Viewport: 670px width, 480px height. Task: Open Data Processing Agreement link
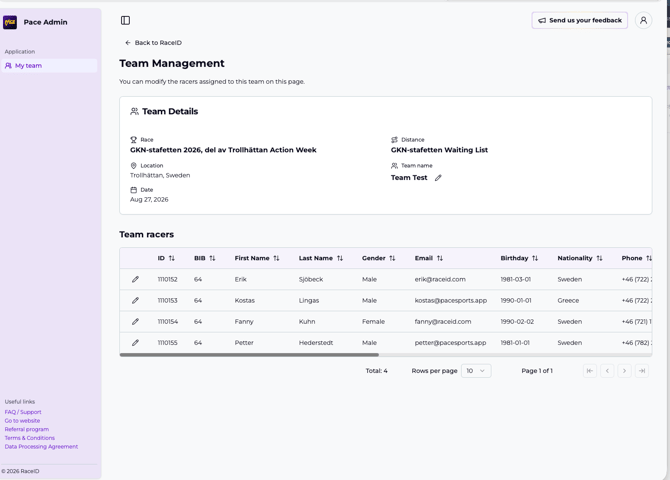click(41, 446)
